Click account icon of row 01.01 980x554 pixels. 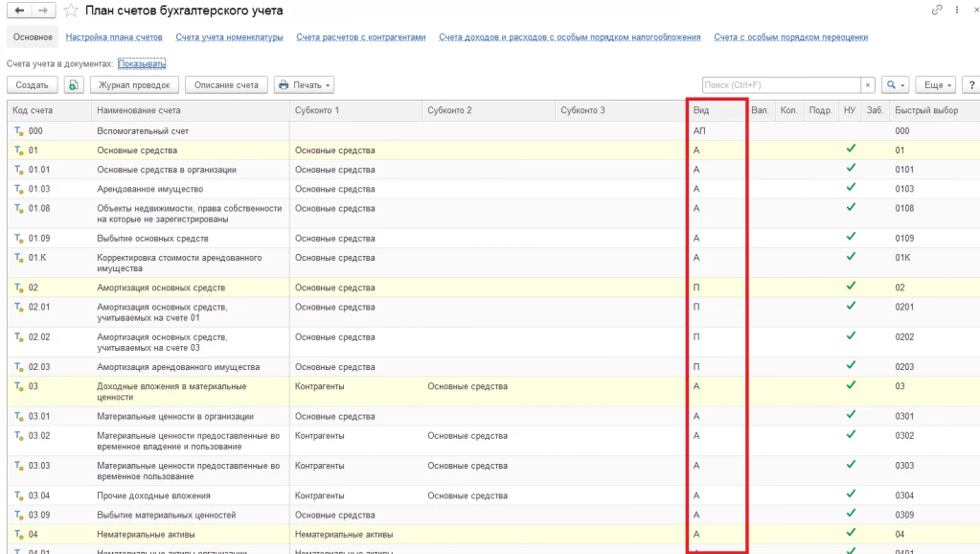[19, 170]
